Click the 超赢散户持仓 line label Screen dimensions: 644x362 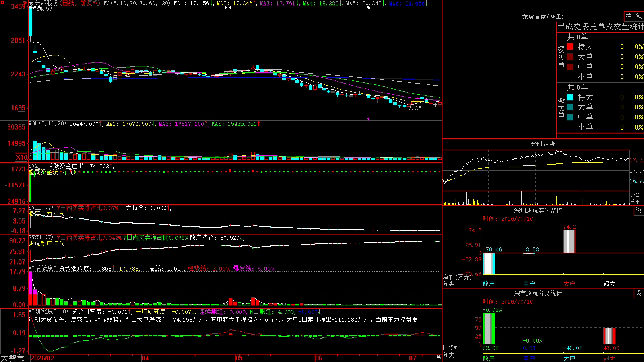tap(46, 243)
